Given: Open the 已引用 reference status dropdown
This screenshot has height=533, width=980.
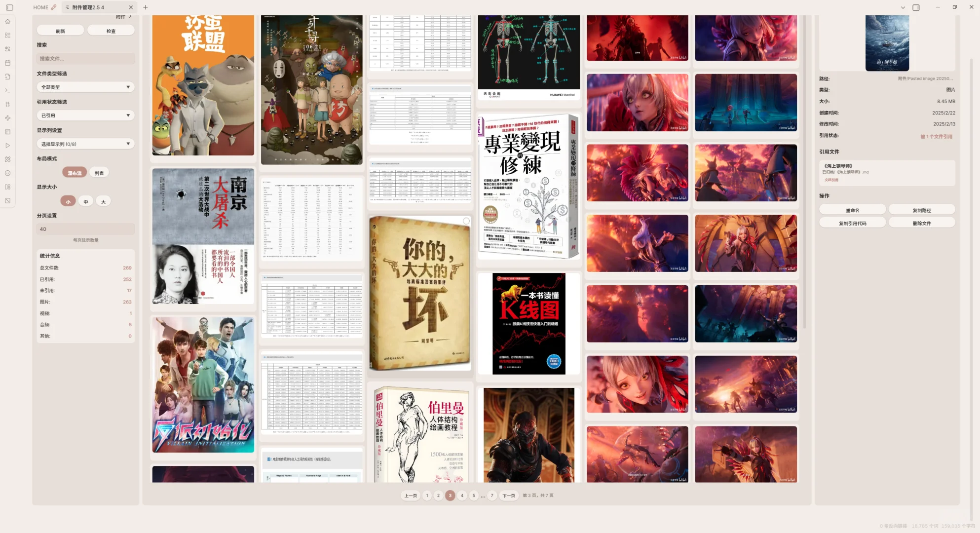Looking at the screenshot, I should coord(85,115).
